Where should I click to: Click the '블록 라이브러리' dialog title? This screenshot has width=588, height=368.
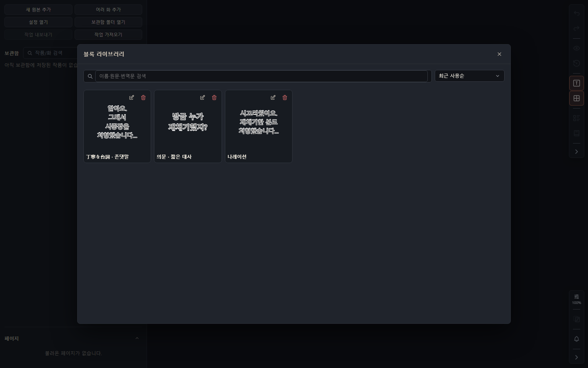104,54
